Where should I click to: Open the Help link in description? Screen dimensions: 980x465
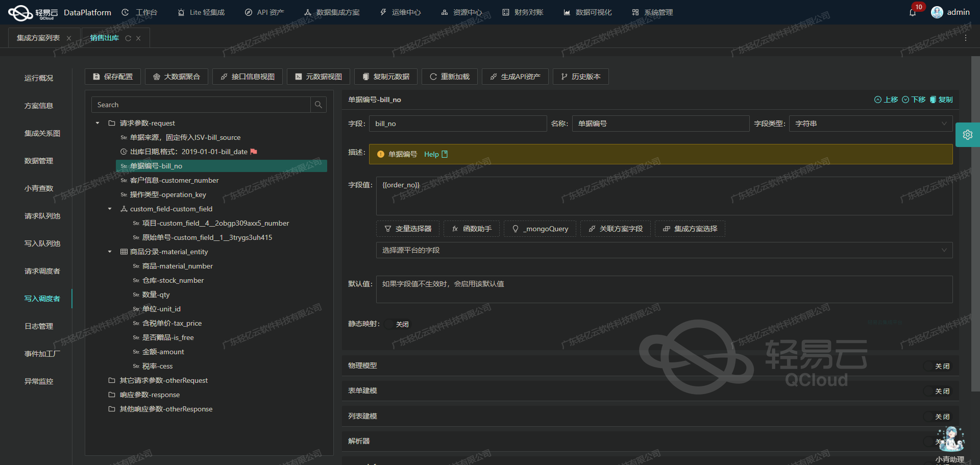click(436, 154)
